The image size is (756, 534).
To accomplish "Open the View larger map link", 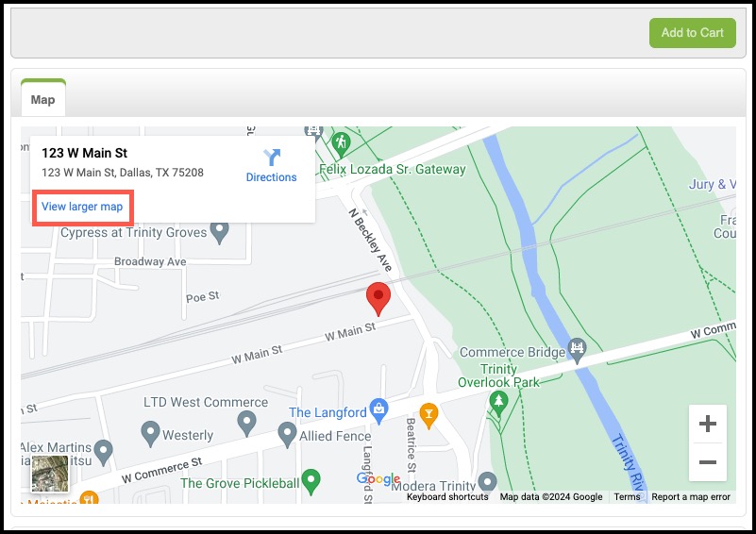I will click(x=82, y=207).
